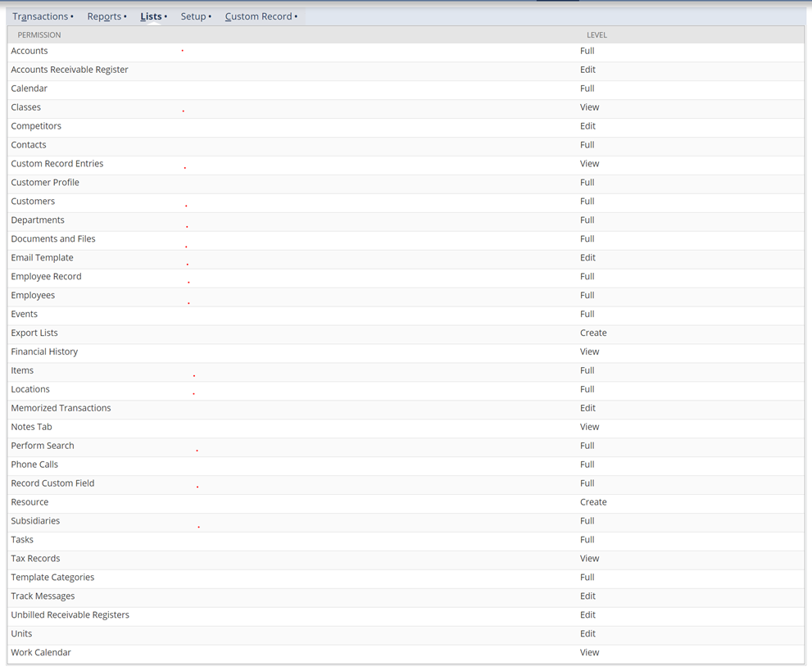The image size is (812, 671).
Task: Select the Employee Record permission
Action: click(x=46, y=276)
